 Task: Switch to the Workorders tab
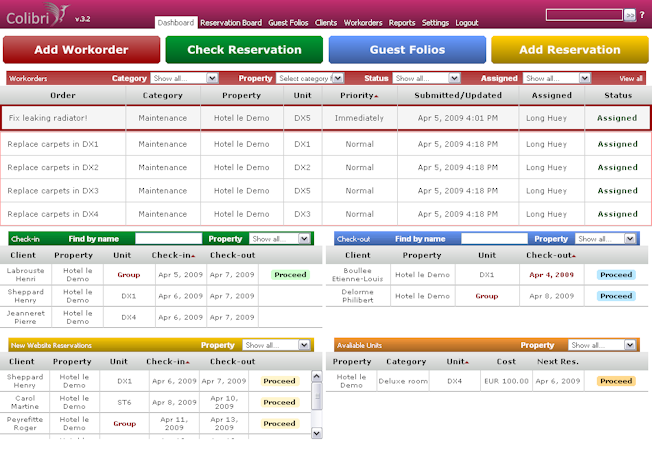click(x=363, y=22)
